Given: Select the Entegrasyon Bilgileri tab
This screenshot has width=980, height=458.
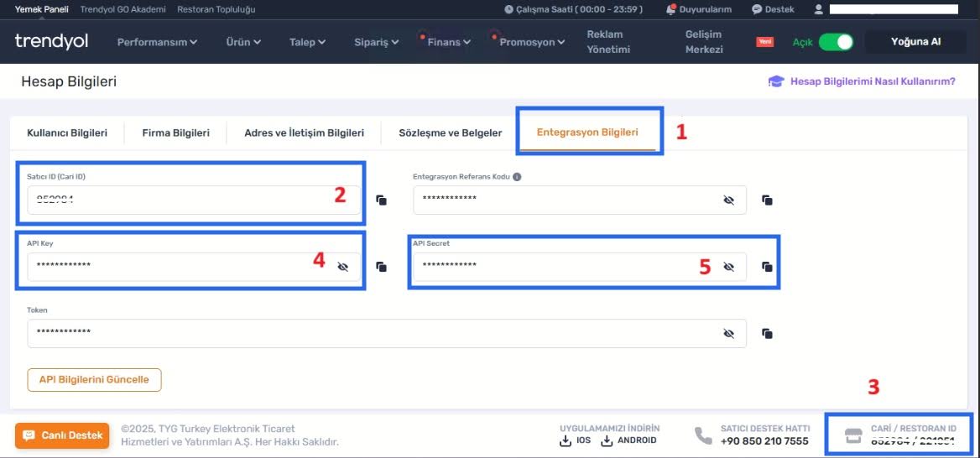Looking at the screenshot, I should (587, 133).
